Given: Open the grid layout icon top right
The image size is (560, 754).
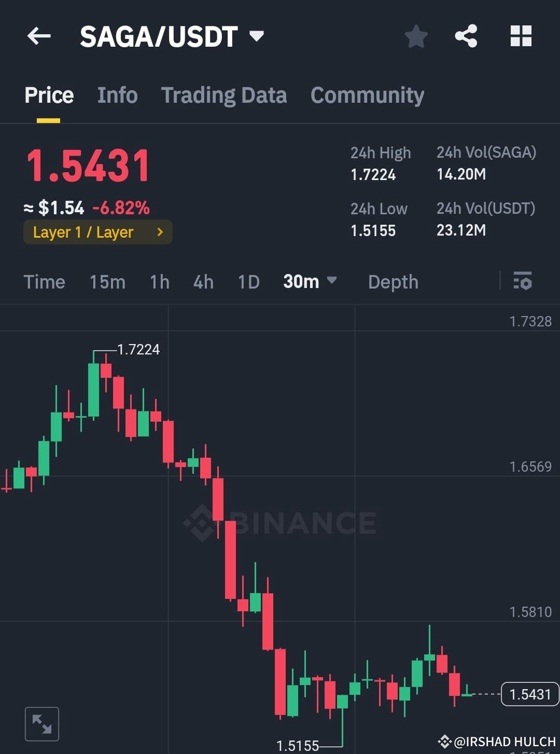Looking at the screenshot, I should [x=521, y=36].
